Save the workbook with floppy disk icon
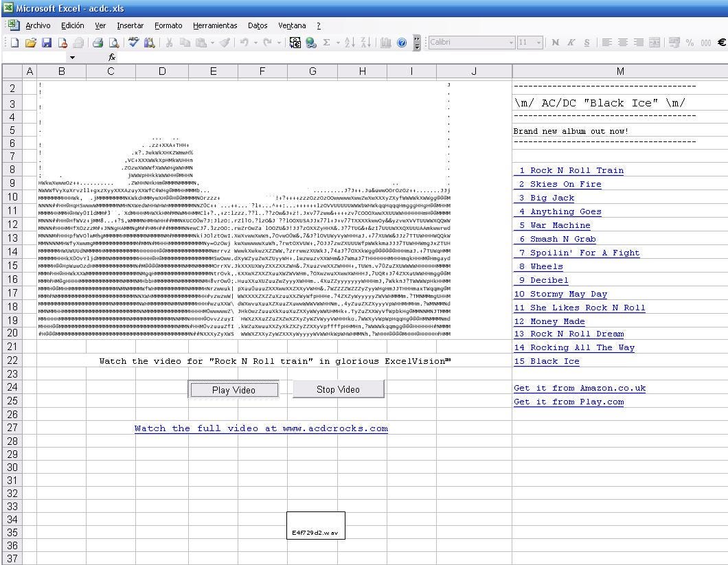 pos(47,43)
